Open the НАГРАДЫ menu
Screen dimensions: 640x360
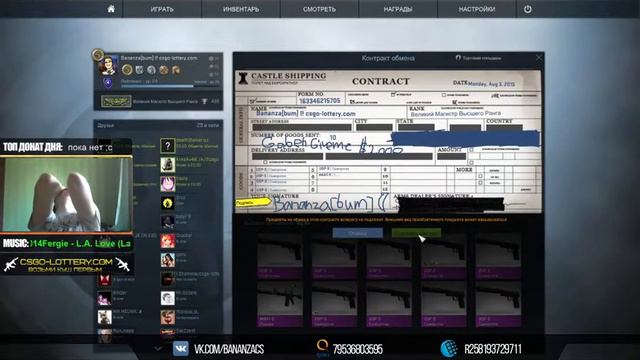(x=398, y=9)
